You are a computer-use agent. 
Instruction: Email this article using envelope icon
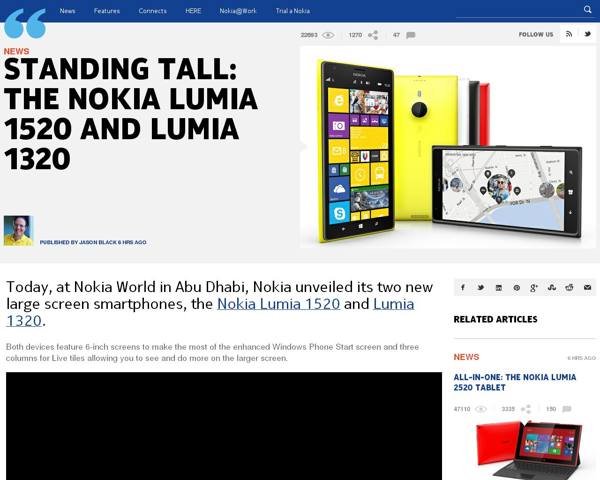[587, 287]
